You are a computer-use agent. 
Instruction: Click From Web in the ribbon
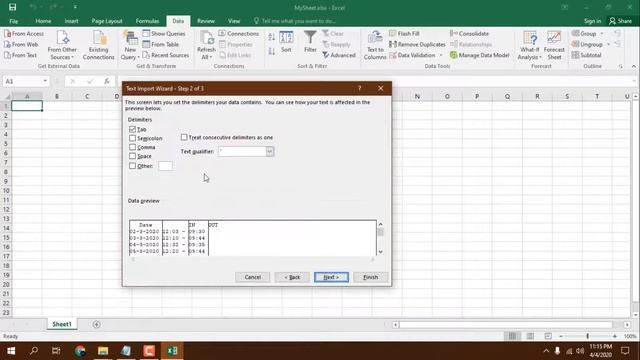point(21,44)
